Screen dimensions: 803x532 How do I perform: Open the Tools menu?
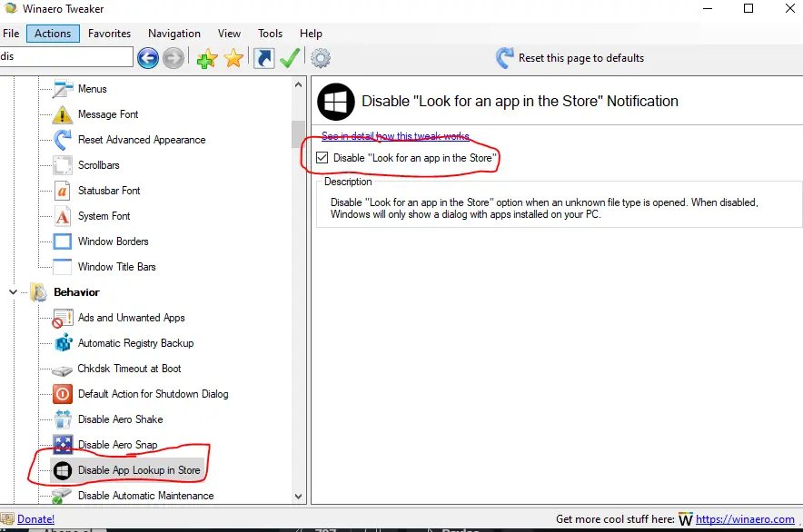[270, 34]
